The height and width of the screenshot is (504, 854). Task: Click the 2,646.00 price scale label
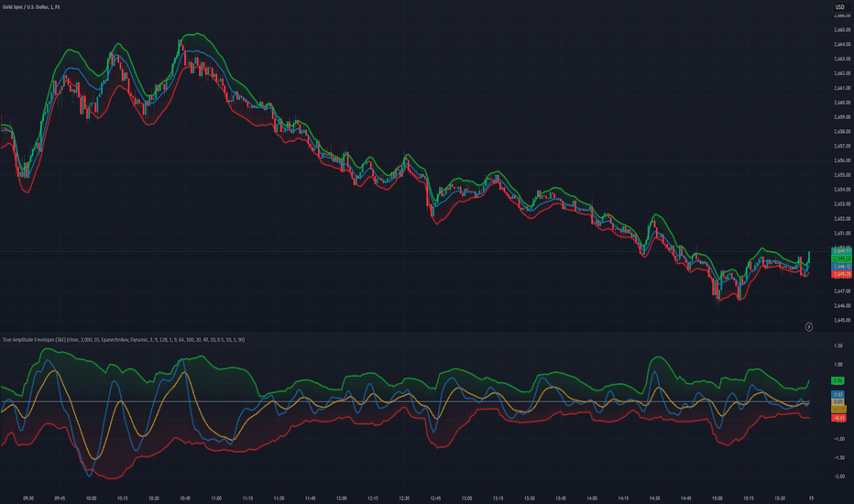click(842, 306)
